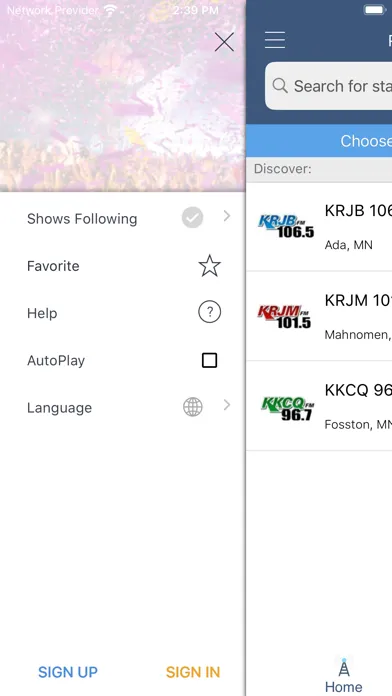392x696 pixels.
Task: Click the KKCQ 96.7 station logo
Action: (288, 408)
